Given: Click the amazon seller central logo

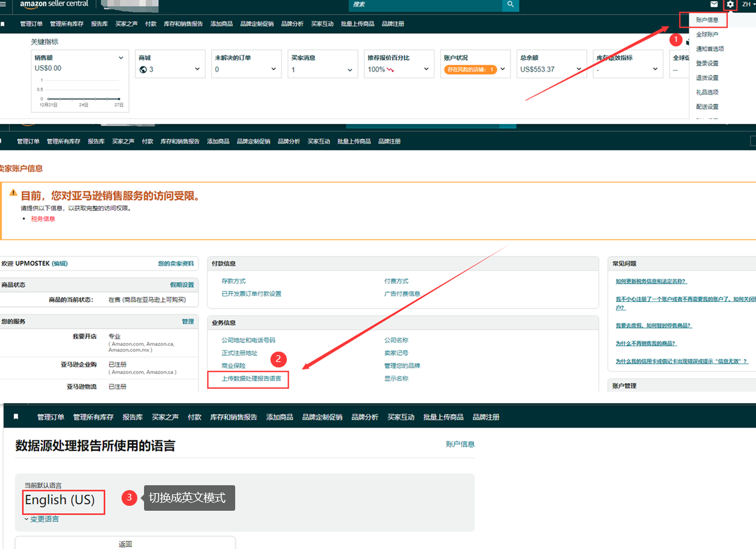Looking at the screenshot, I should coord(54,4).
